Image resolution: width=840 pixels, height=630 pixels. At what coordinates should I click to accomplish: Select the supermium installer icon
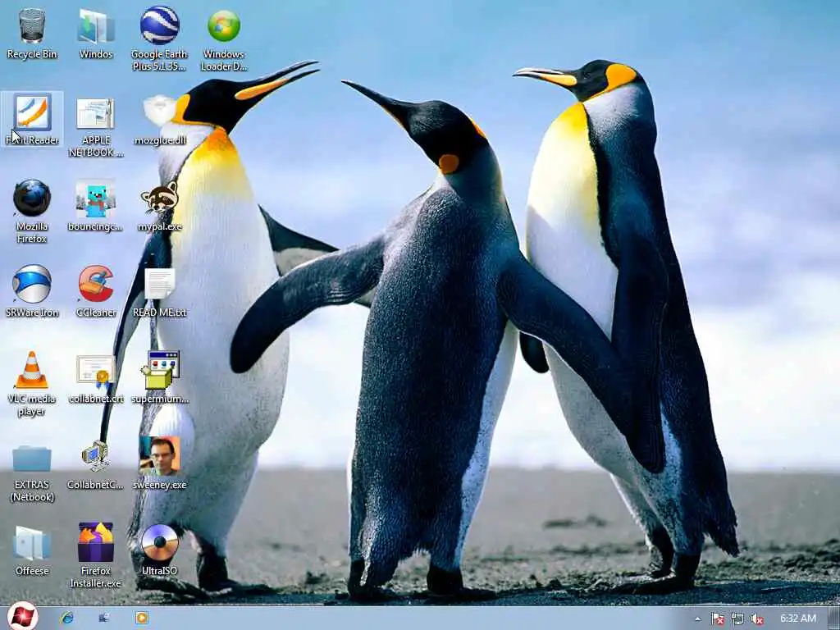pos(160,377)
